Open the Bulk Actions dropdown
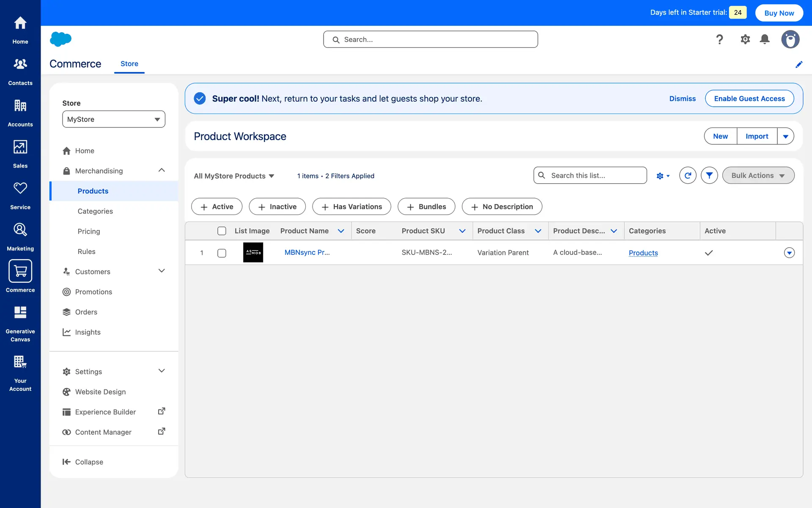Viewport: 812px width, 508px height. point(758,176)
